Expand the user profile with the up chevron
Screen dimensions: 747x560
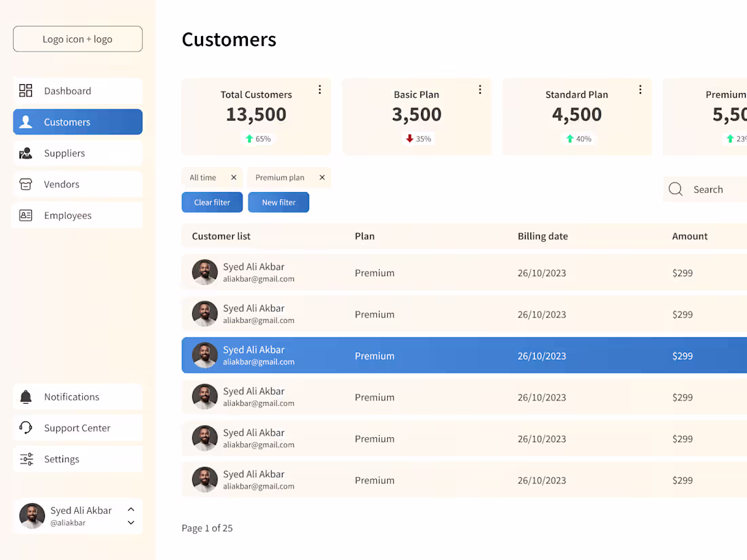click(130, 510)
